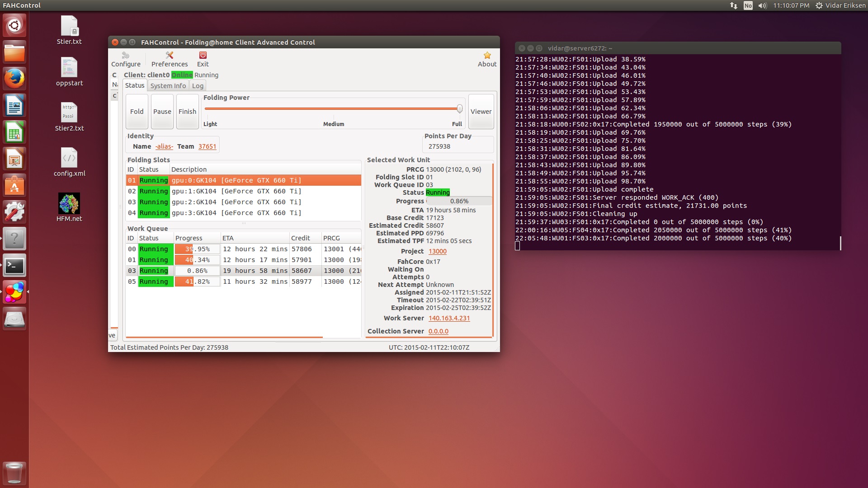Select the FAHControl colorful balls launcher icon
The image size is (868, 488).
14,292
